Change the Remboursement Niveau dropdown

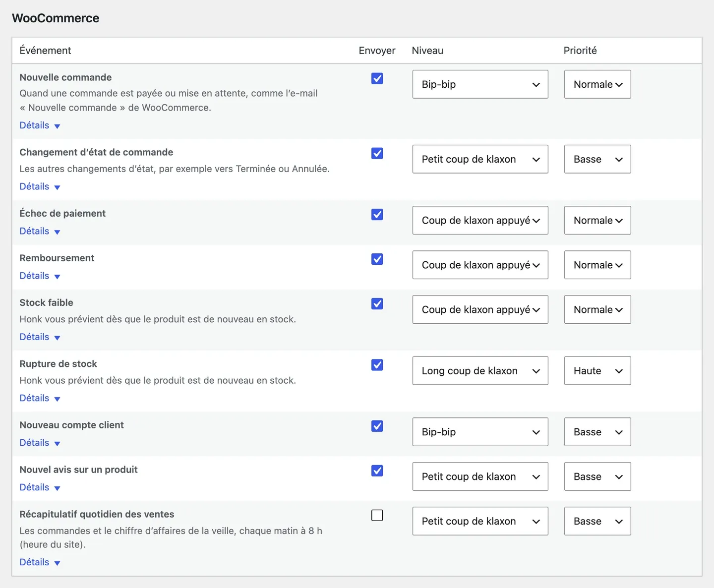coord(480,265)
